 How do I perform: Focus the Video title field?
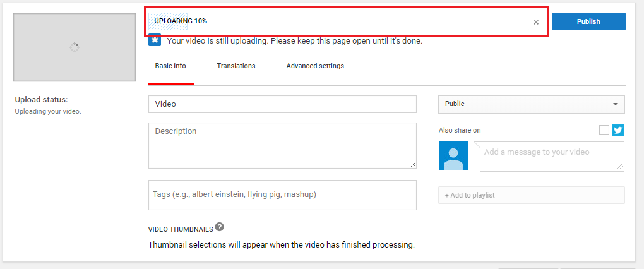(x=282, y=104)
